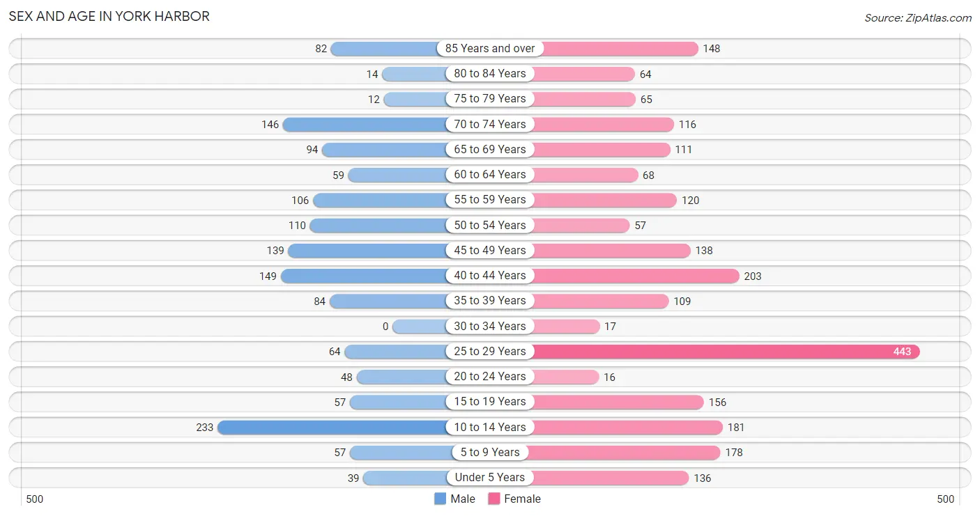980x516 pixels.
Task: Click the 85 Years and over label
Action: (x=490, y=49)
